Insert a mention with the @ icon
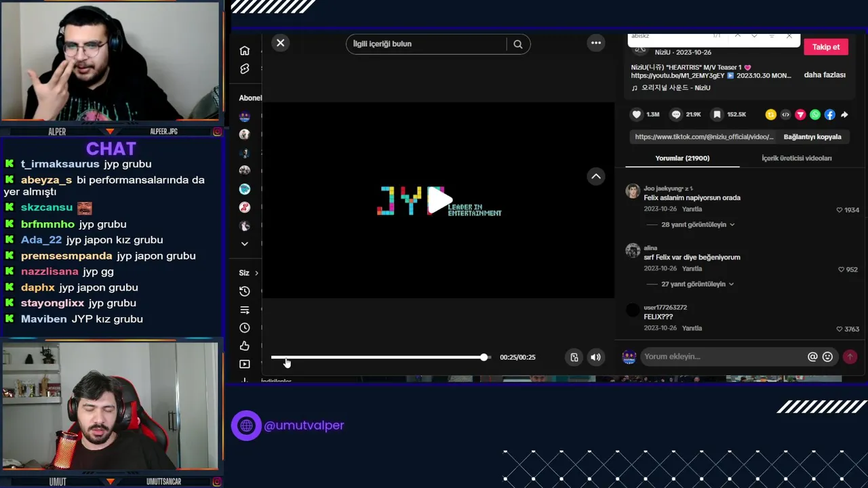 point(812,357)
